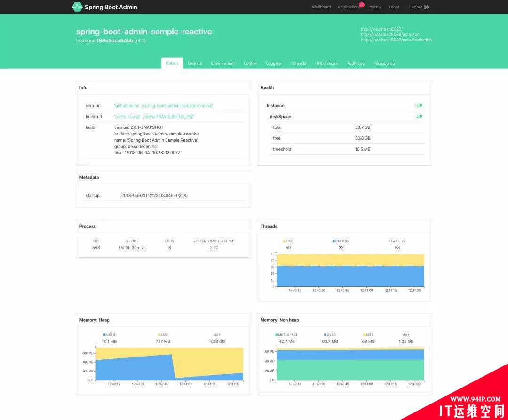Open the About page
This screenshot has width=508, height=420.
click(394, 7)
